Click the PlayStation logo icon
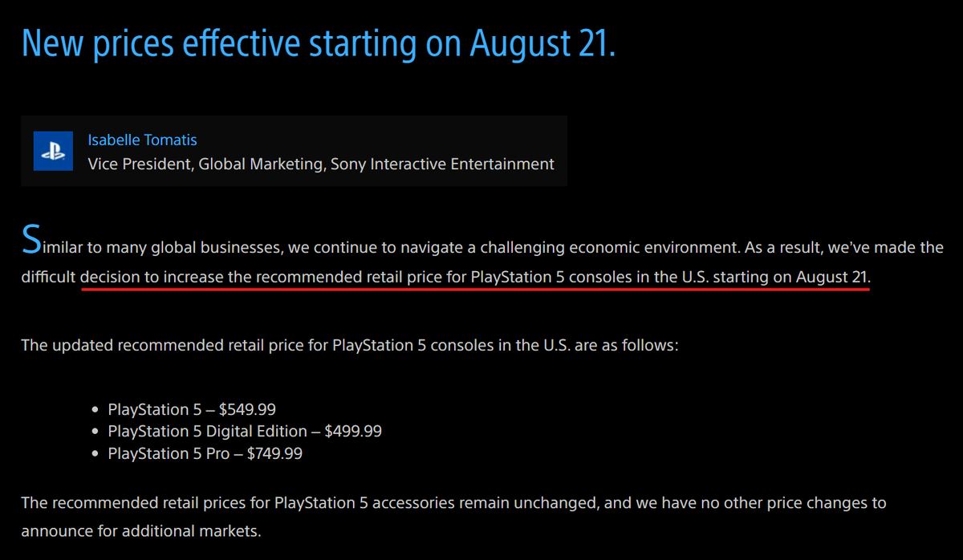The height and width of the screenshot is (560, 963). (54, 151)
